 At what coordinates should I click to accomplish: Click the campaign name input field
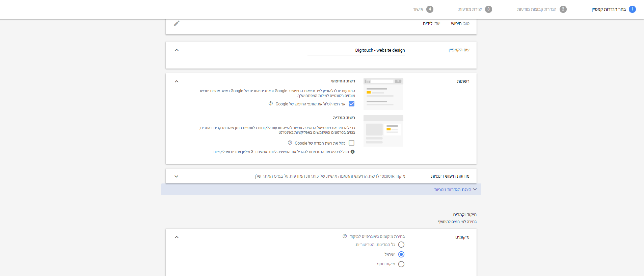(356, 50)
